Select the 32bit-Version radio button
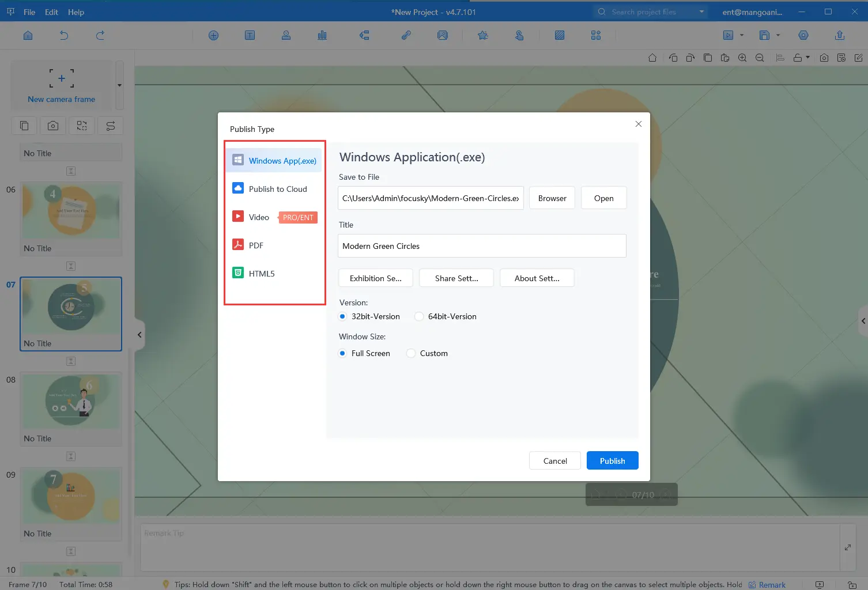Screen dimensions: 868x590 [342, 316]
